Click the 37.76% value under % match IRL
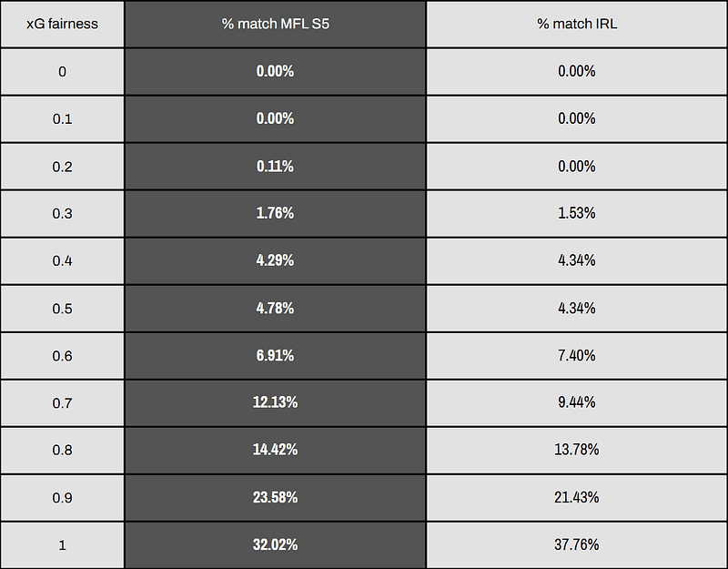 click(x=577, y=544)
